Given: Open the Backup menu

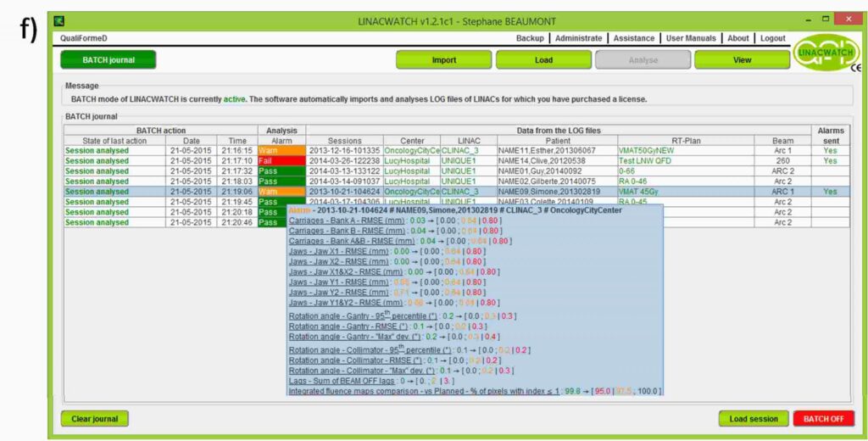Looking at the screenshot, I should pyautogui.click(x=530, y=38).
